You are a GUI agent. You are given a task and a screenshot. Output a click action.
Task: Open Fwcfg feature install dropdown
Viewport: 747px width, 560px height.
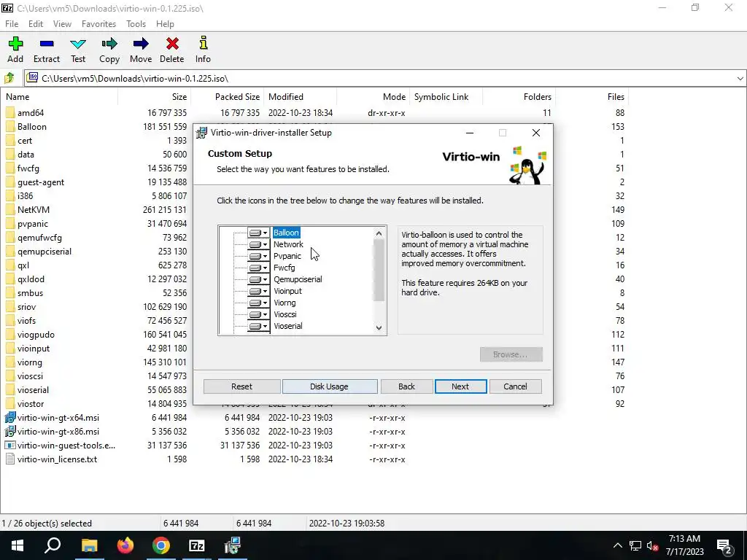tap(258, 268)
